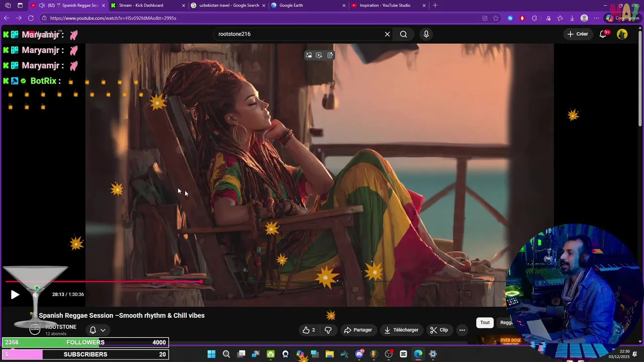Screen dimensions: 644x362
Task: View site information lock icon
Action: [44, 18]
